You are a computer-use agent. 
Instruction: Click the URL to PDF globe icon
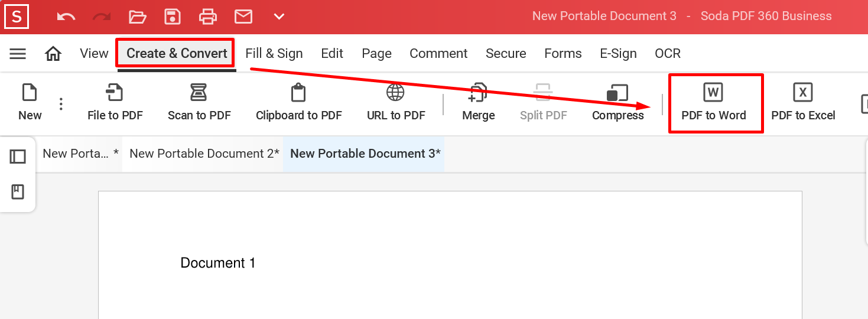(x=395, y=93)
